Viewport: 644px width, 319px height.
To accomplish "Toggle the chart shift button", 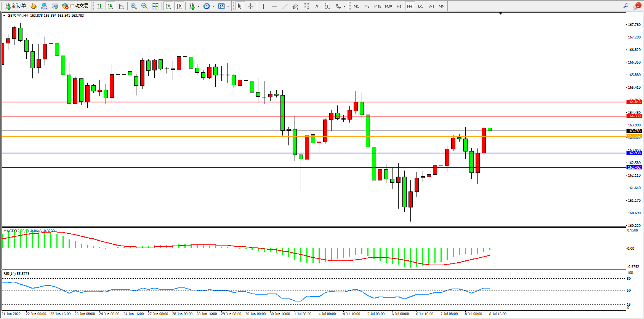I will coord(179,6).
